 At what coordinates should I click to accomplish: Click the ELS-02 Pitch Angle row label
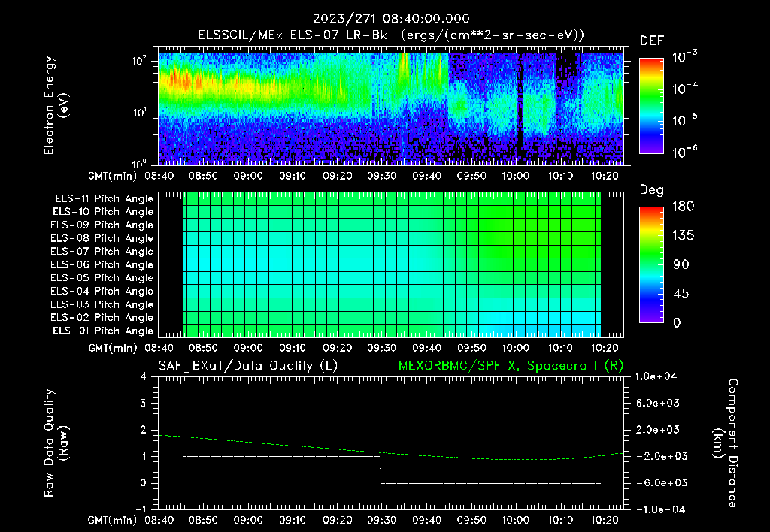click(x=102, y=318)
